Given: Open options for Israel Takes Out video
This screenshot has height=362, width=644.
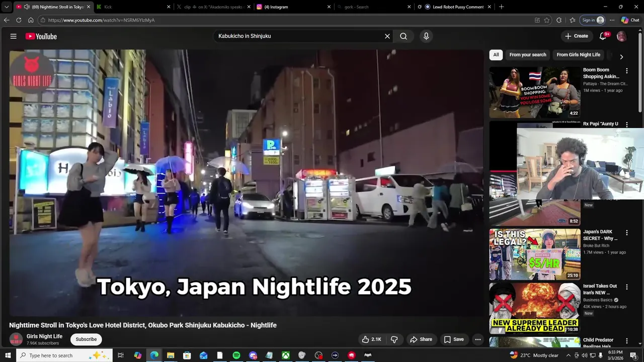Looking at the screenshot, I should point(627,287).
